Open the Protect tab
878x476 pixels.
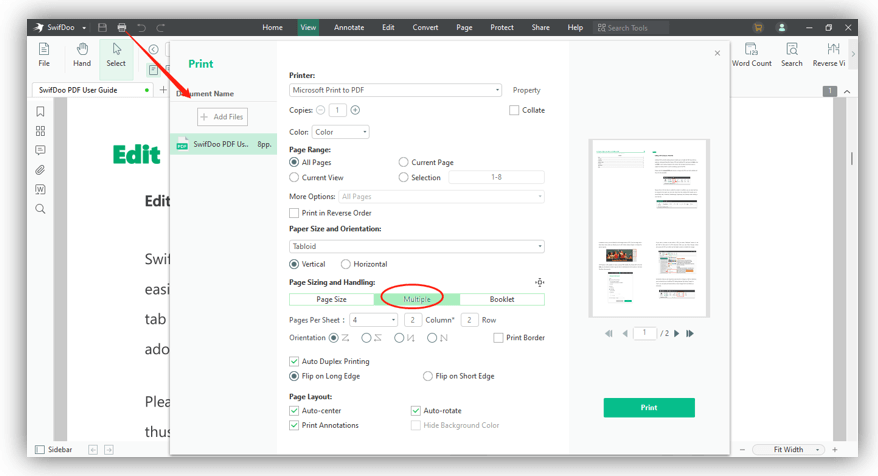[x=502, y=27]
